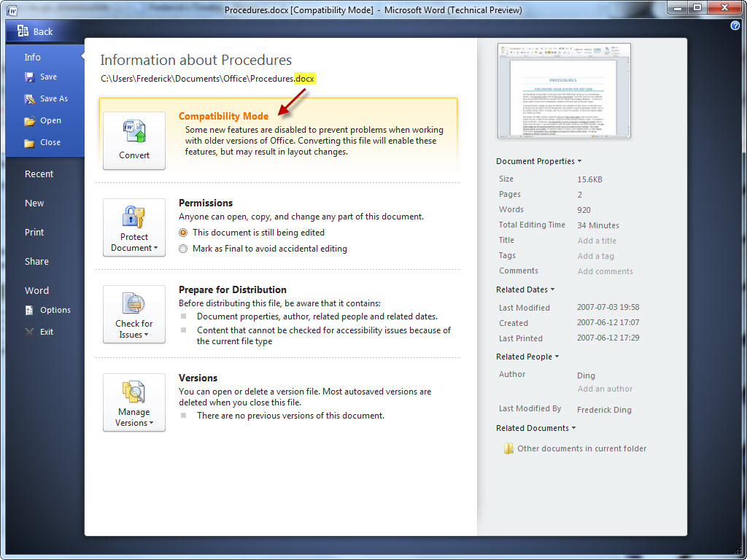Click the Convert document icon button
This screenshot has height=560, width=747.
[134, 140]
